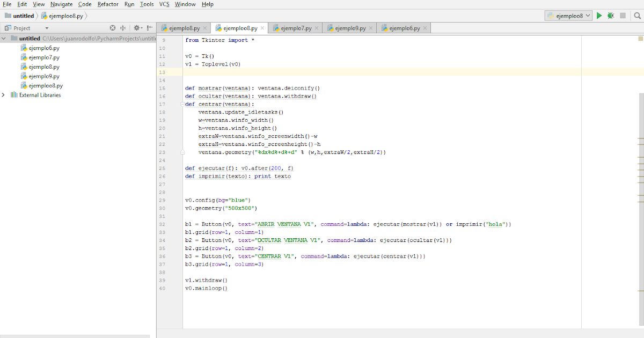Collapse all nodes using the collapse icon
Viewport: 644px width, 338px height.
pyautogui.click(x=122, y=27)
